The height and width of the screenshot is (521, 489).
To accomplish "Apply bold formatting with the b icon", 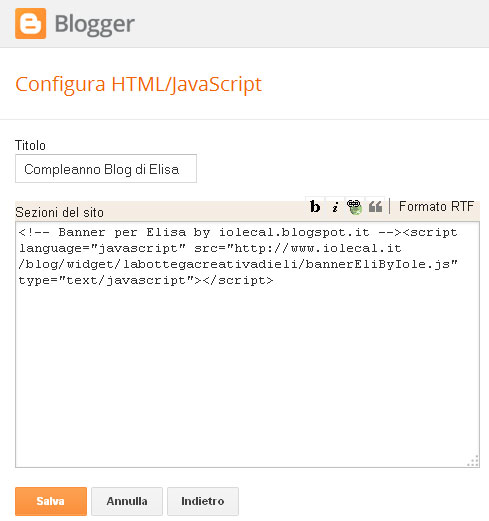I will click(315, 207).
